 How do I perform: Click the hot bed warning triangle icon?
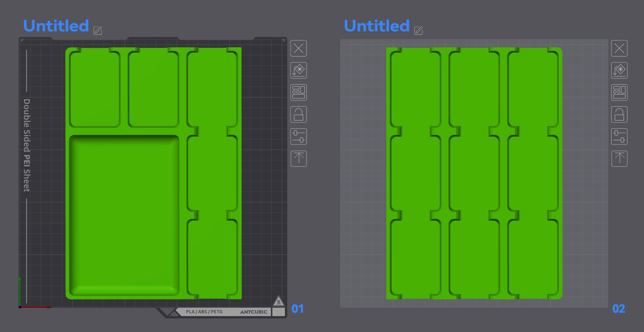click(278, 301)
